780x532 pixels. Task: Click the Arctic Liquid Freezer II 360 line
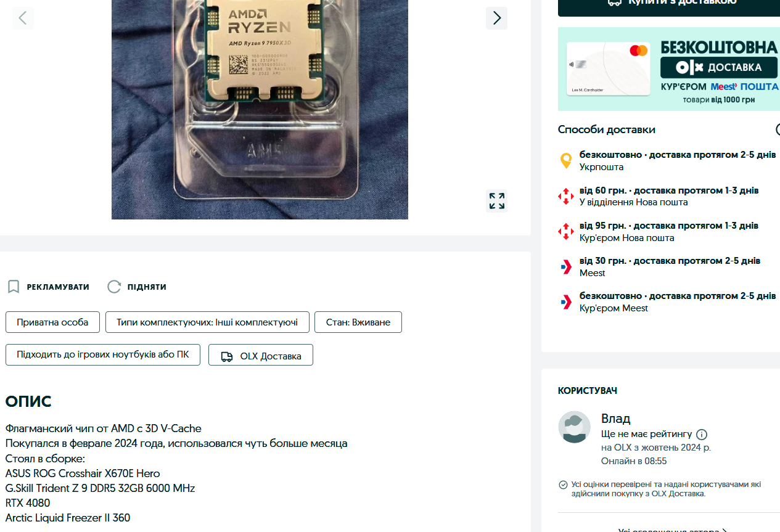point(68,518)
